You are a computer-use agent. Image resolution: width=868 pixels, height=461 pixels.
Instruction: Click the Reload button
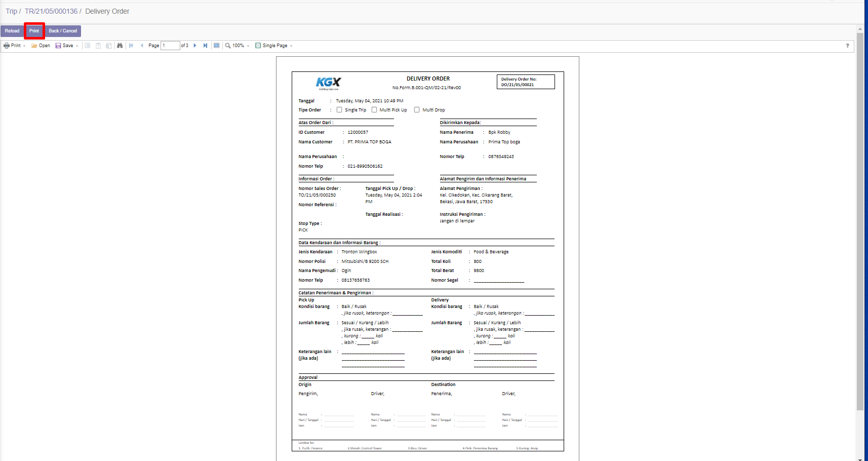tap(12, 31)
